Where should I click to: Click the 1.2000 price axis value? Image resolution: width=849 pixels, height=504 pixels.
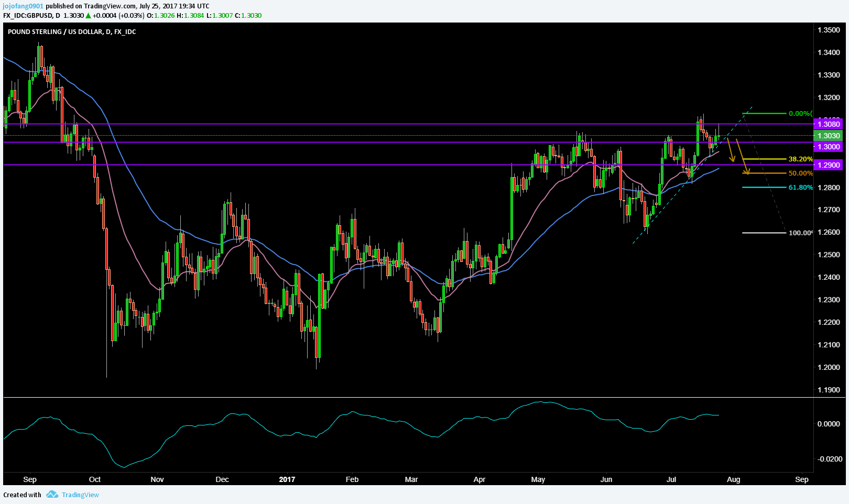tap(829, 367)
